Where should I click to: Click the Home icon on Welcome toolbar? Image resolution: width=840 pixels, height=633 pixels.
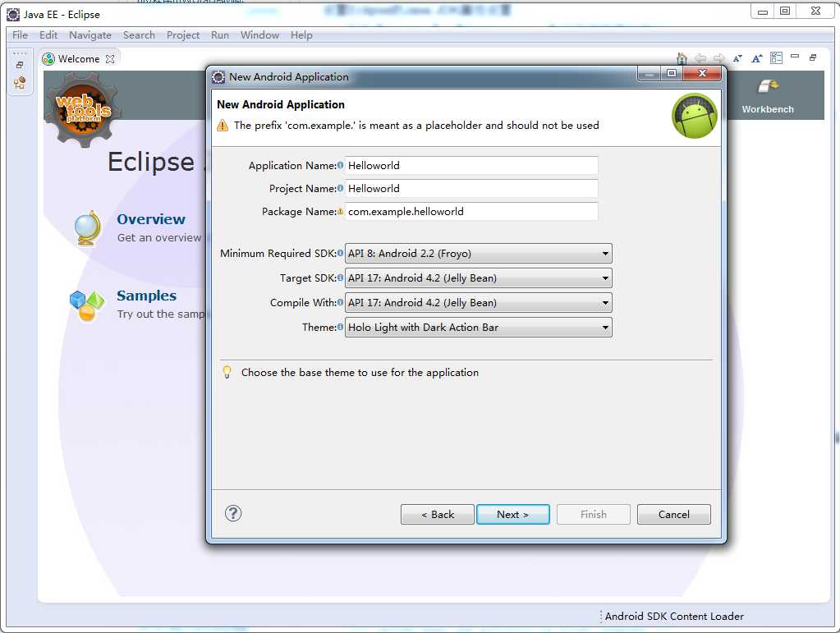coord(682,57)
